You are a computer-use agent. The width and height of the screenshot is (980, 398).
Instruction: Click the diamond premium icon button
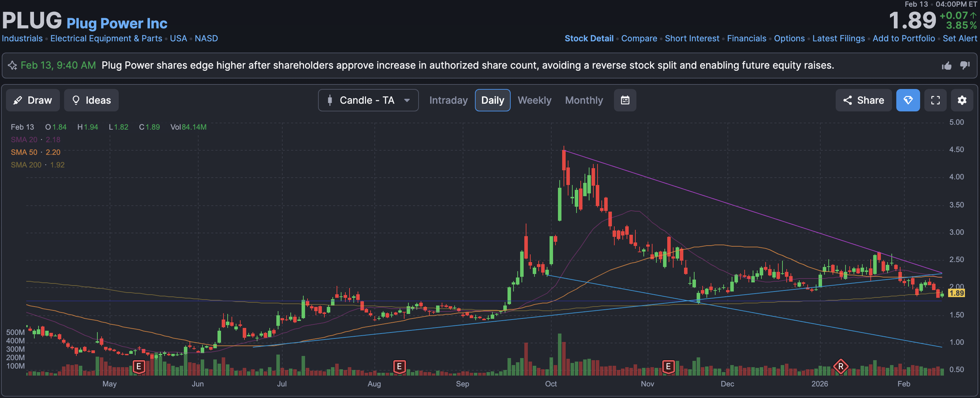click(908, 101)
